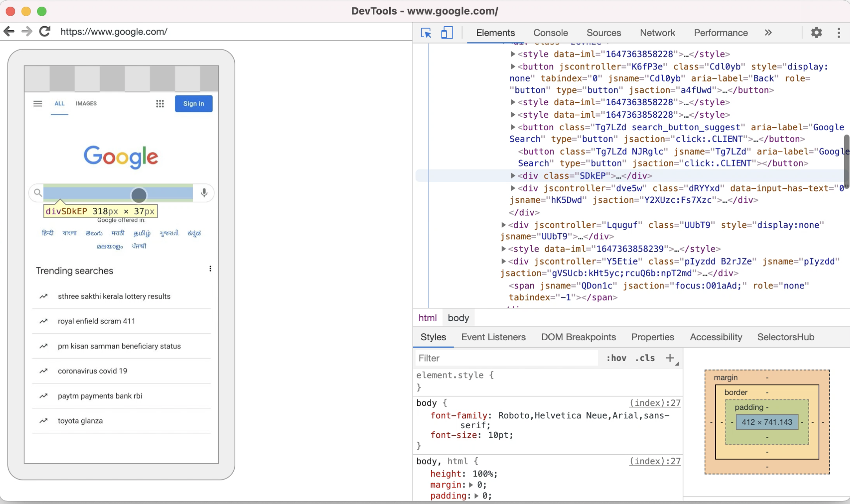Reload the page with the refresh icon
Viewport: 850px width, 504px height.
tap(44, 31)
